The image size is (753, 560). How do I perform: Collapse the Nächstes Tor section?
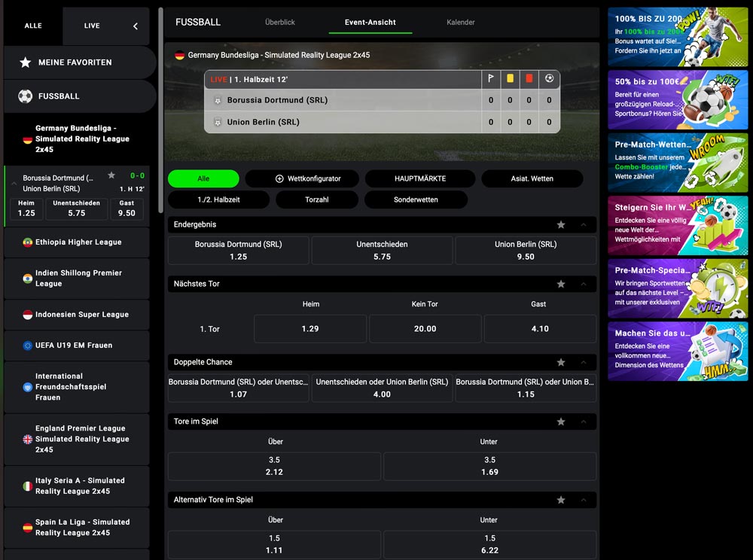pyautogui.click(x=584, y=284)
